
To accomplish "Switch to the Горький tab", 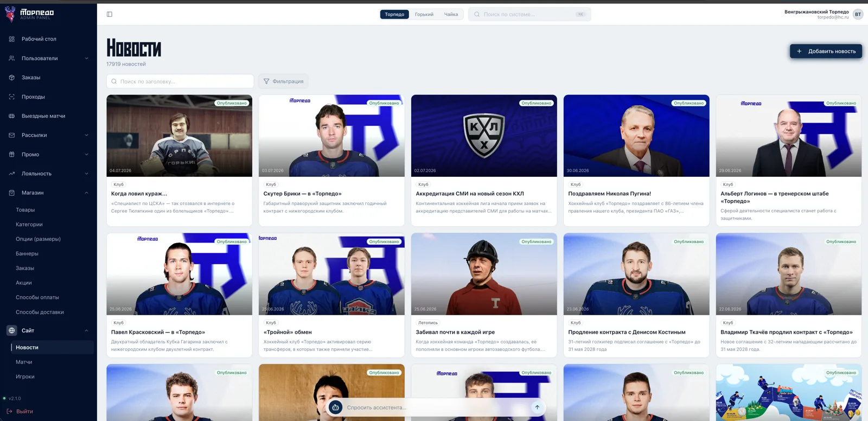I will point(424,15).
